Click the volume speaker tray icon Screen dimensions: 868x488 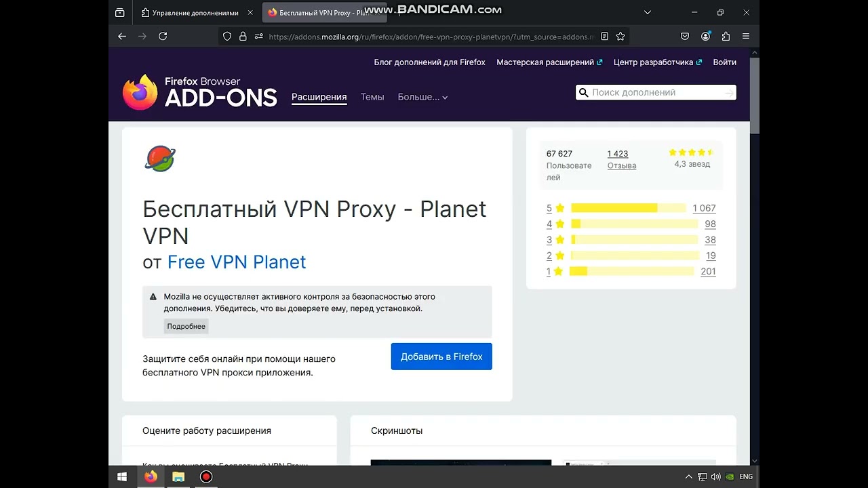pos(716,477)
